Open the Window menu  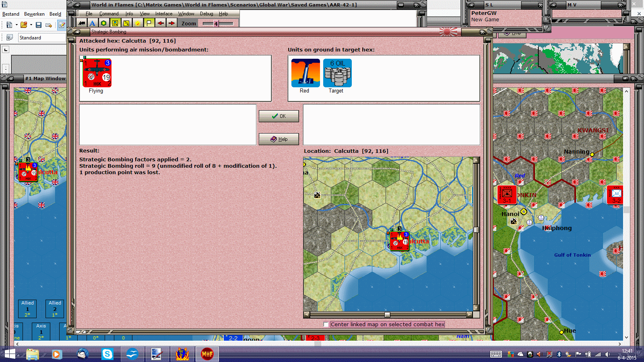click(186, 14)
